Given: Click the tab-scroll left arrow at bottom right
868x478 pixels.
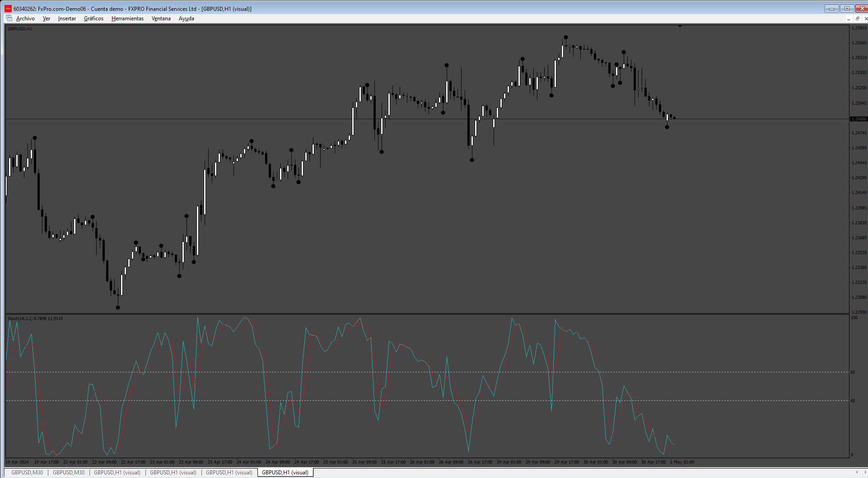Looking at the screenshot, I should click(857, 473).
